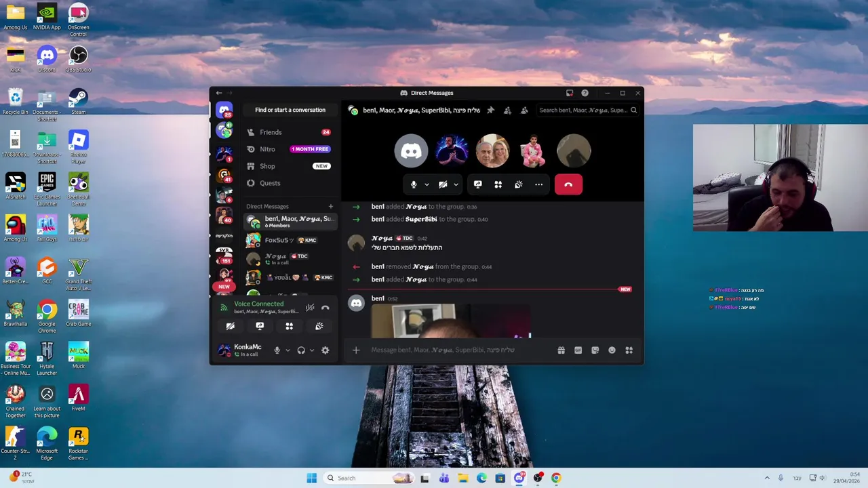Screen dimensions: 868x488
Task: Open Friends tab in sidebar
Action: click(x=289, y=132)
